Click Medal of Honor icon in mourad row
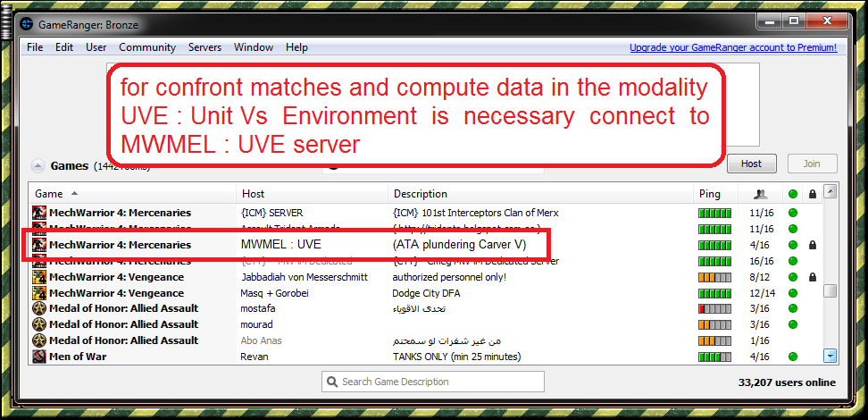This screenshot has height=420, width=868. point(38,324)
